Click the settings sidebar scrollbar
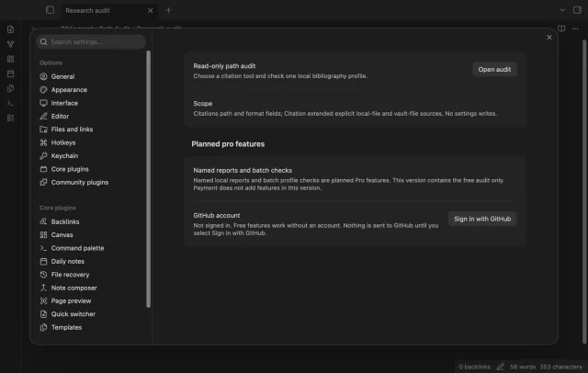Image resolution: width=588 pixels, height=373 pixels. 149,179
